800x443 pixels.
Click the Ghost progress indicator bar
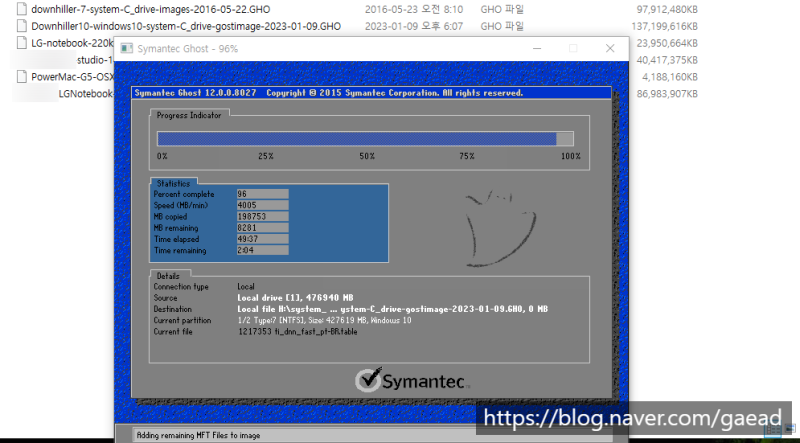point(365,139)
